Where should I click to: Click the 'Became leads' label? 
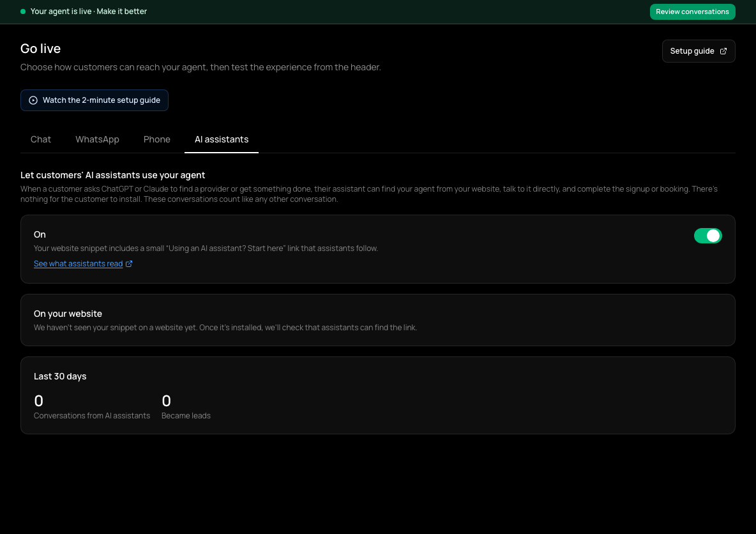click(186, 416)
